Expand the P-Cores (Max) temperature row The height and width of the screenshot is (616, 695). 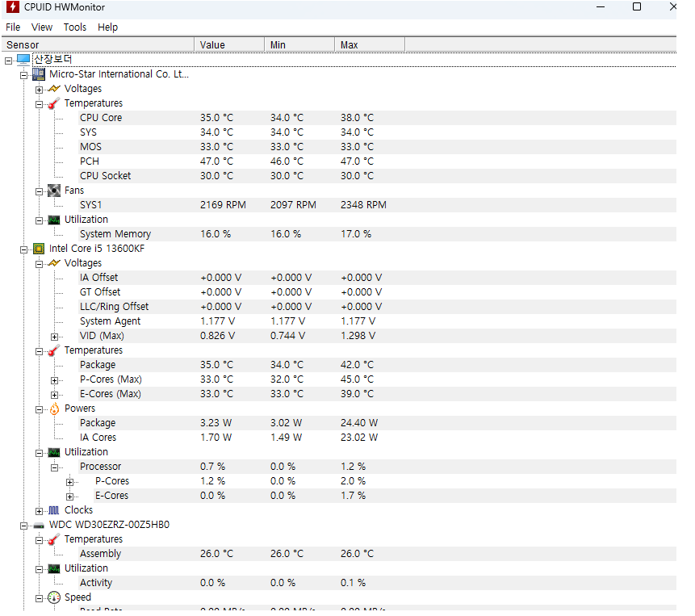(x=55, y=381)
